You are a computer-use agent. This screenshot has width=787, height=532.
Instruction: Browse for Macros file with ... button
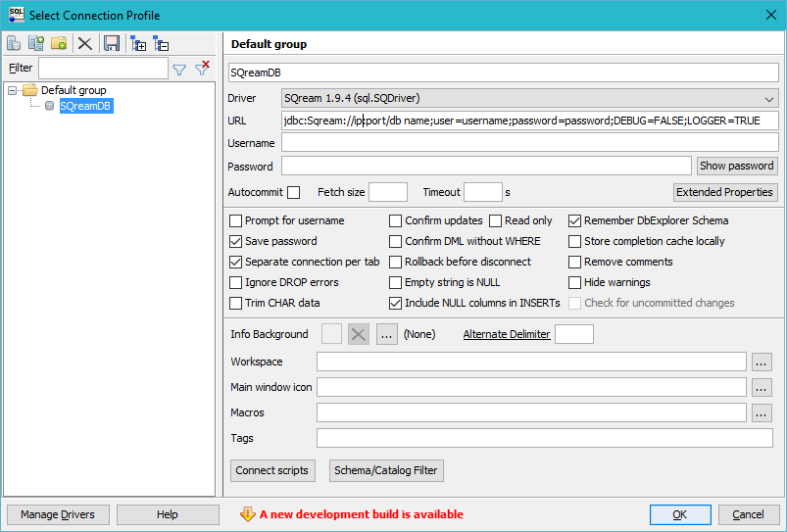762,413
